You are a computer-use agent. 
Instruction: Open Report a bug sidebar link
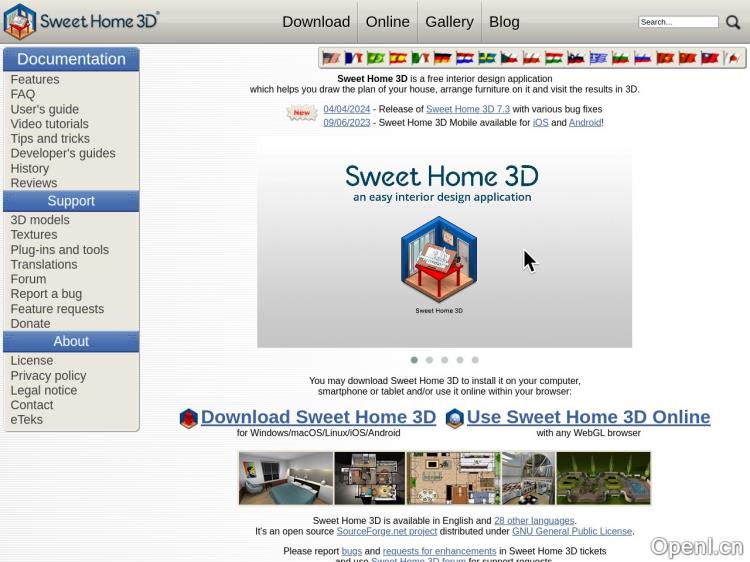click(x=46, y=294)
